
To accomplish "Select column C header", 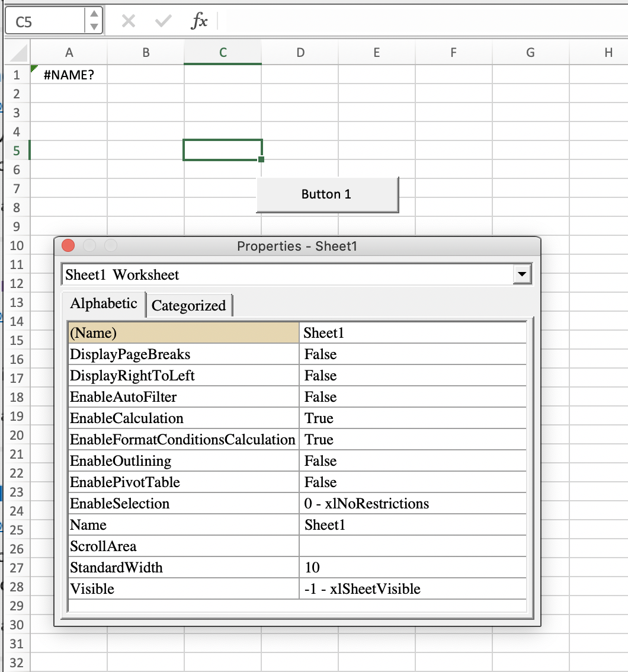I will point(223,52).
